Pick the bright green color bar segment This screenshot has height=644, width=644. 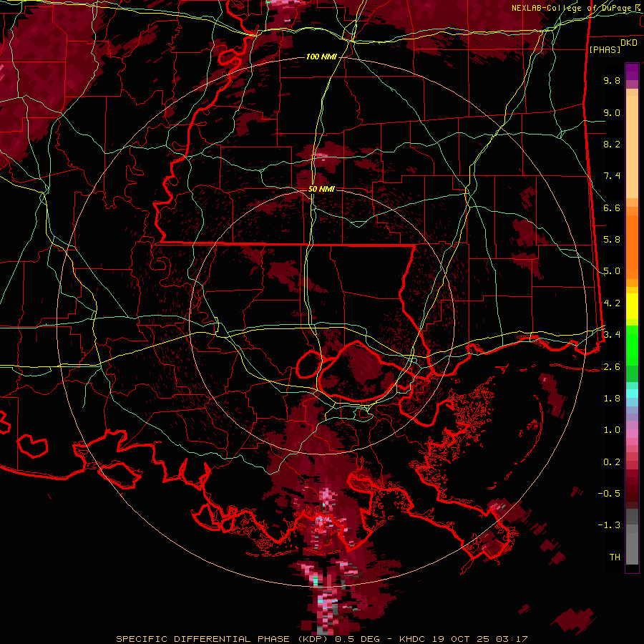coord(632,345)
